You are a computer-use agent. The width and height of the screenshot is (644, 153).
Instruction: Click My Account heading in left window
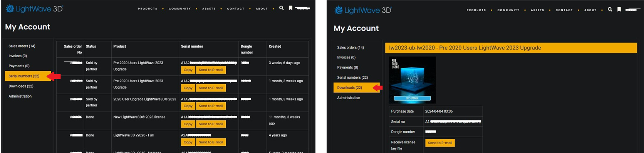(x=27, y=27)
